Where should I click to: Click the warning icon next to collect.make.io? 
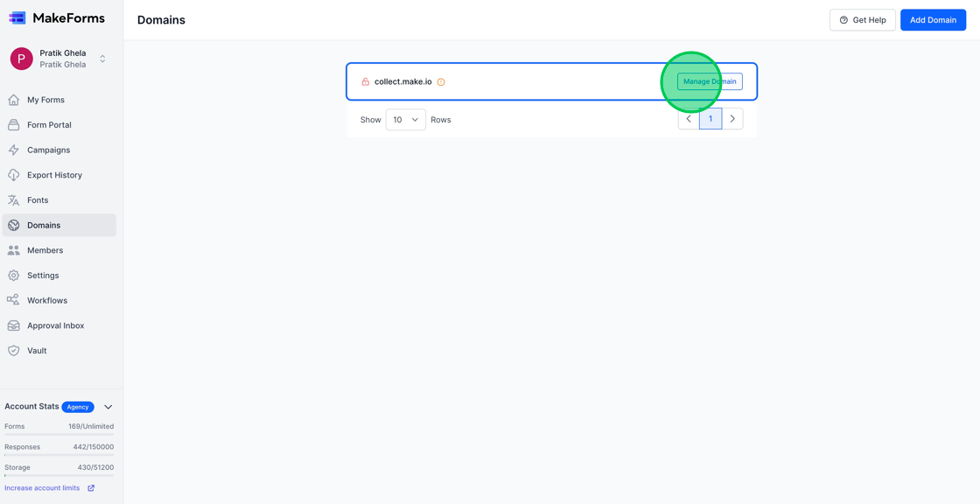pos(441,80)
